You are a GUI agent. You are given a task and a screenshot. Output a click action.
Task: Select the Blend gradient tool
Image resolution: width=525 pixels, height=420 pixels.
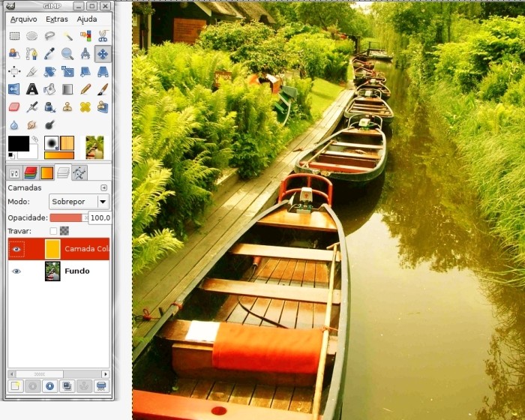pyautogui.click(x=67, y=89)
